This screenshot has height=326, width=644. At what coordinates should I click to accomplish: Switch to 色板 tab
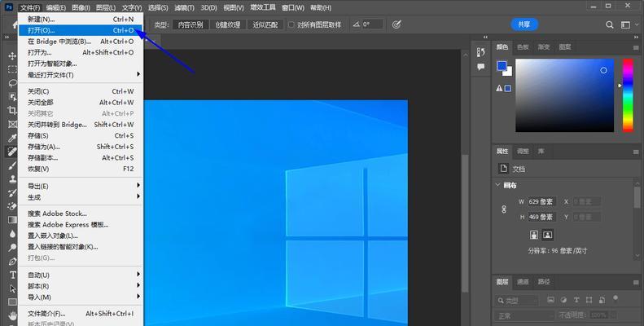pos(523,47)
